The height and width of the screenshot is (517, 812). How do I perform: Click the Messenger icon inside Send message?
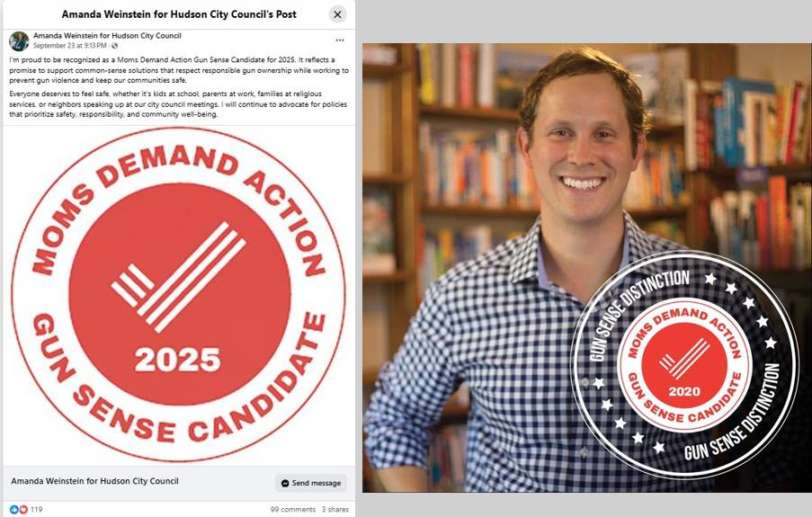[285, 483]
